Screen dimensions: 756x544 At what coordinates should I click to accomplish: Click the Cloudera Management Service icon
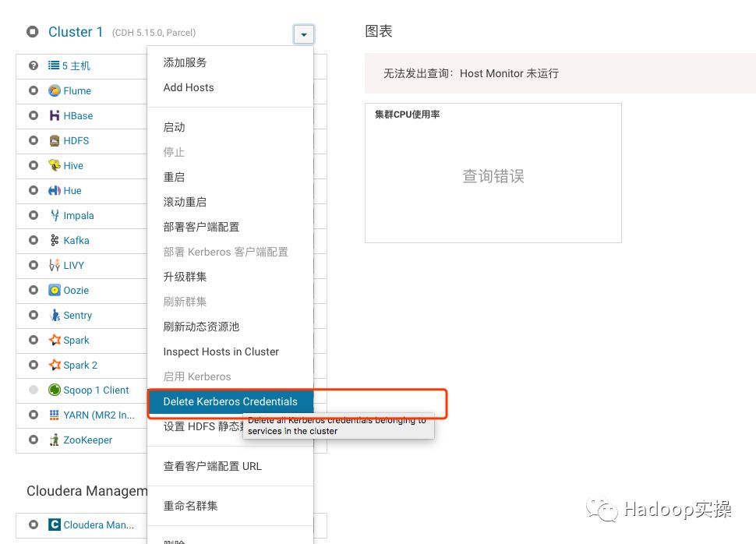(x=55, y=525)
